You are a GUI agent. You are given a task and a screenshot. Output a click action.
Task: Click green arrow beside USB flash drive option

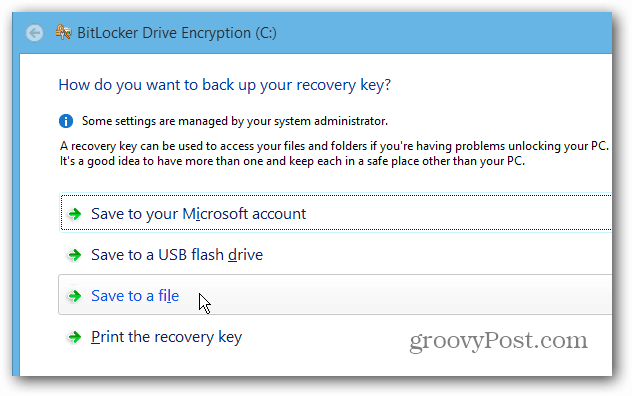(x=75, y=255)
